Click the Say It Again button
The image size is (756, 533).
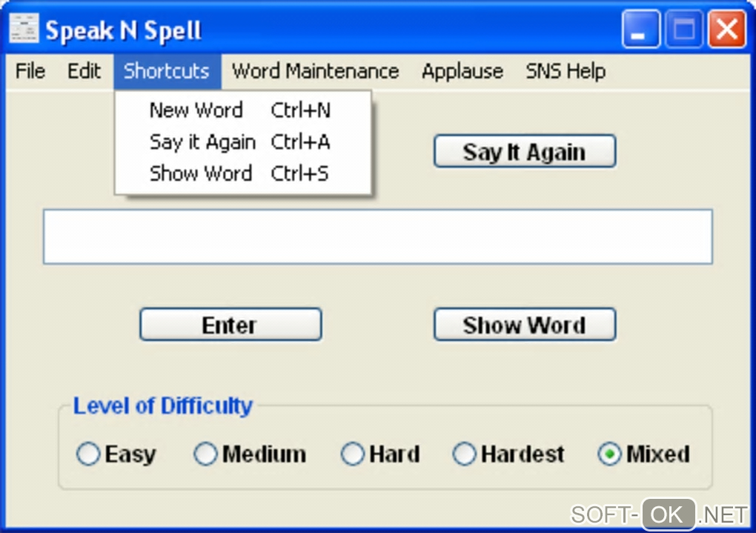[525, 151]
